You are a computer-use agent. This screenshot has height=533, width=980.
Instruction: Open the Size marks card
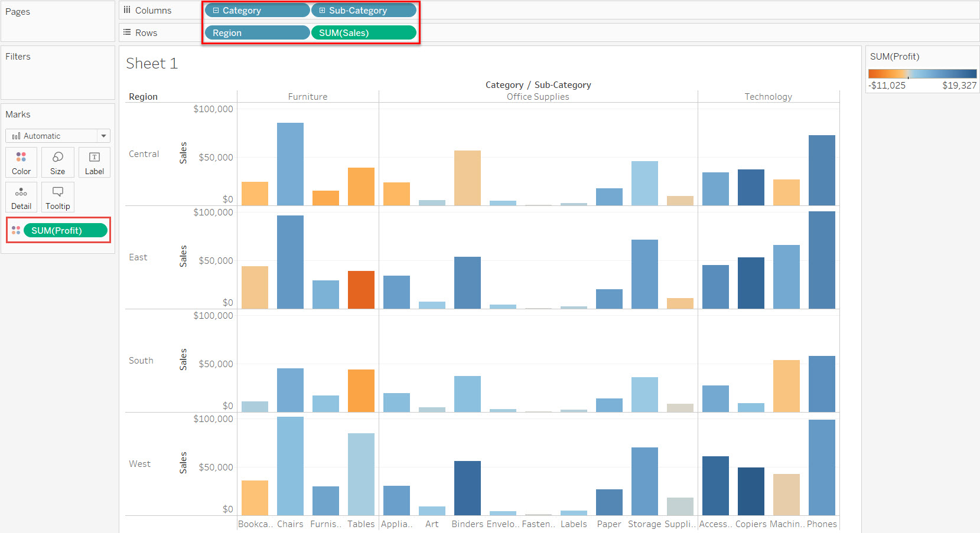coord(58,157)
